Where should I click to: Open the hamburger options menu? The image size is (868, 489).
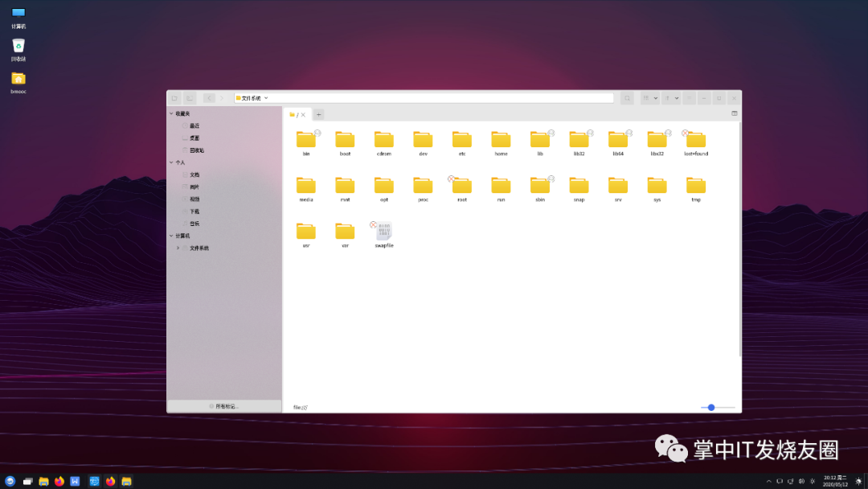(690, 98)
